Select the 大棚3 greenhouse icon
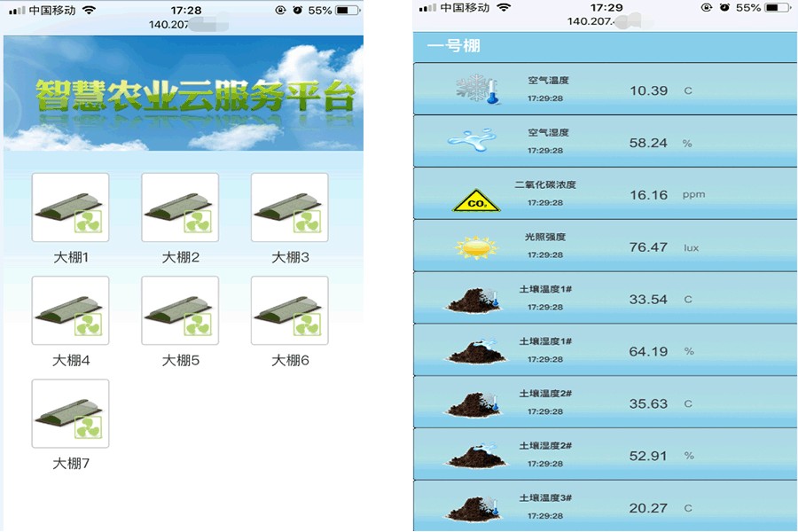Image resolution: width=798 pixels, height=532 pixels. [x=289, y=207]
